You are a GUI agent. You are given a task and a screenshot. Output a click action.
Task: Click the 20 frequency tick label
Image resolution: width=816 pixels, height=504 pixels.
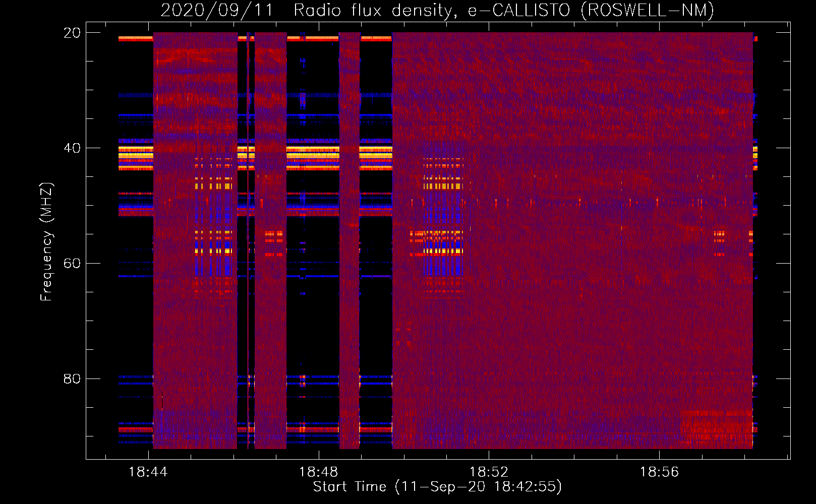pyautogui.click(x=72, y=33)
